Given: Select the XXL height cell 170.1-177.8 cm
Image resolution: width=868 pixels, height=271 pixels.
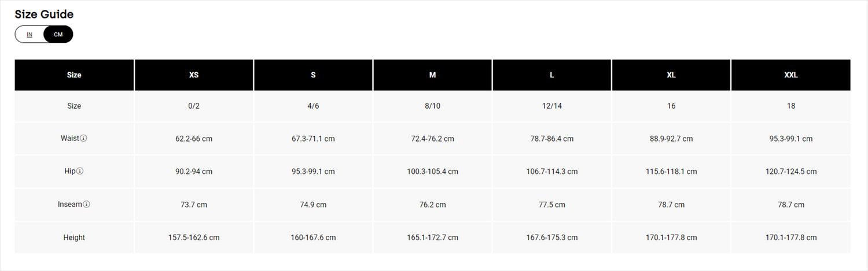Looking at the screenshot, I should point(791,237).
